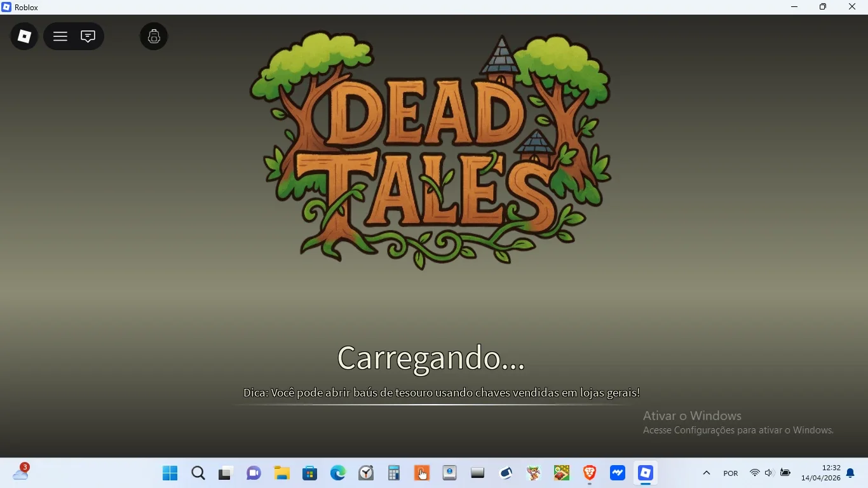This screenshot has height=488, width=868.
Task: Open the volume speaker quick settings
Action: (770, 473)
